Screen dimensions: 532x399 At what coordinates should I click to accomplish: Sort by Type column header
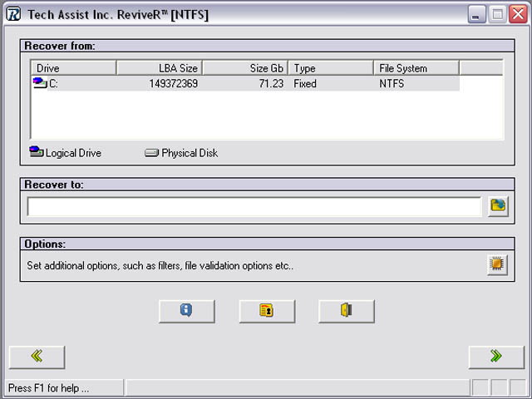[331, 68]
